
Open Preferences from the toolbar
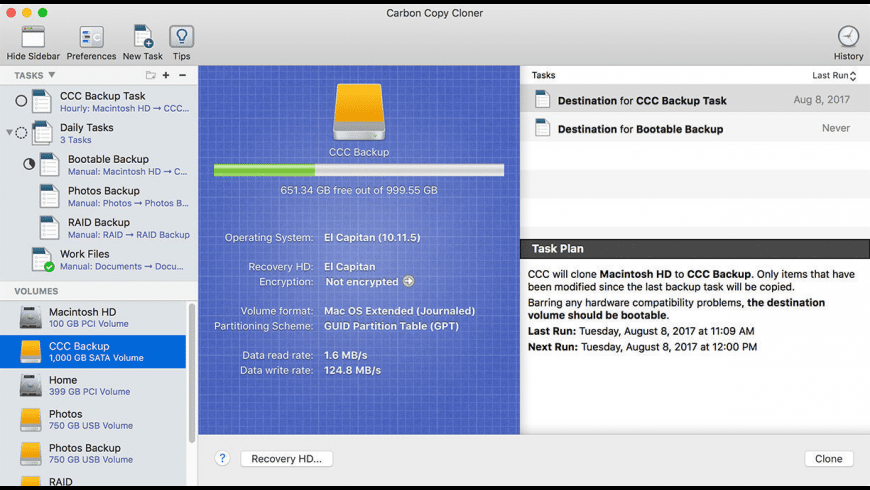91,37
